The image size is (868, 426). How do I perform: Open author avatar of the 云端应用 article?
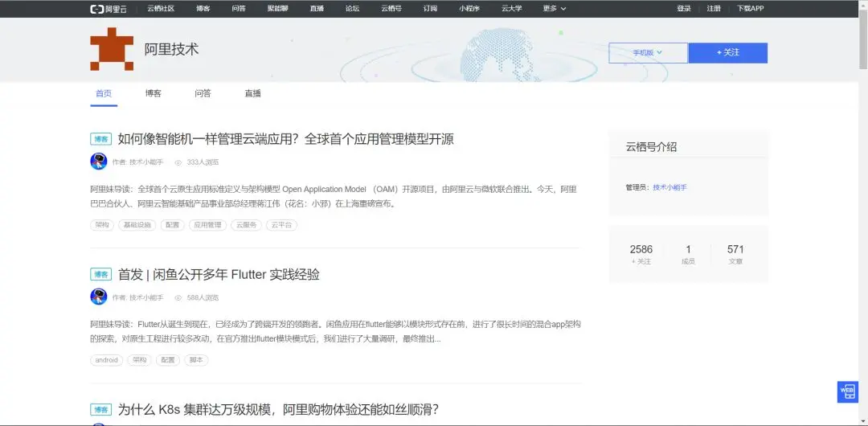click(x=99, y=162)
